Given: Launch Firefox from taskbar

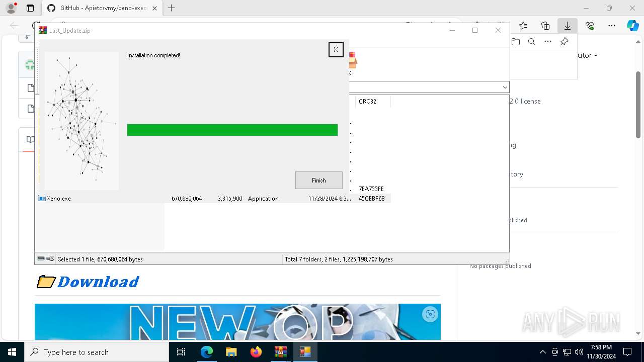Looking at the screenshot, I should (x=256, y=352).
